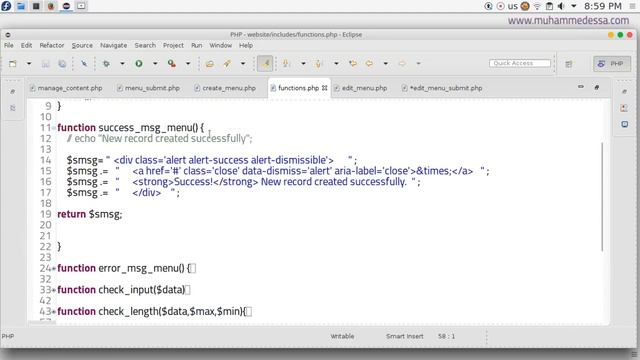Open the Source menu
Viewport: 640px width, 360px height.
(82, 45)
